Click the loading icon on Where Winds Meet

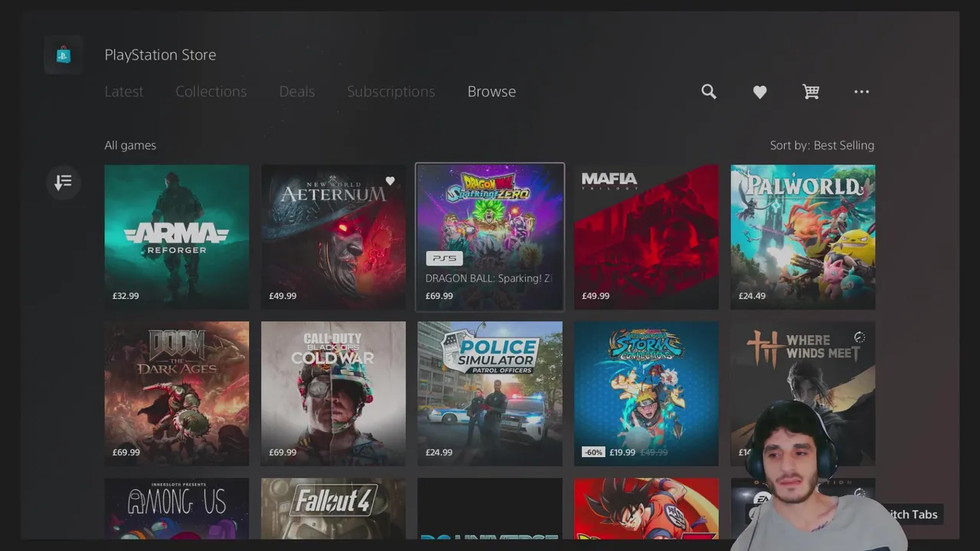pos(860,337)
